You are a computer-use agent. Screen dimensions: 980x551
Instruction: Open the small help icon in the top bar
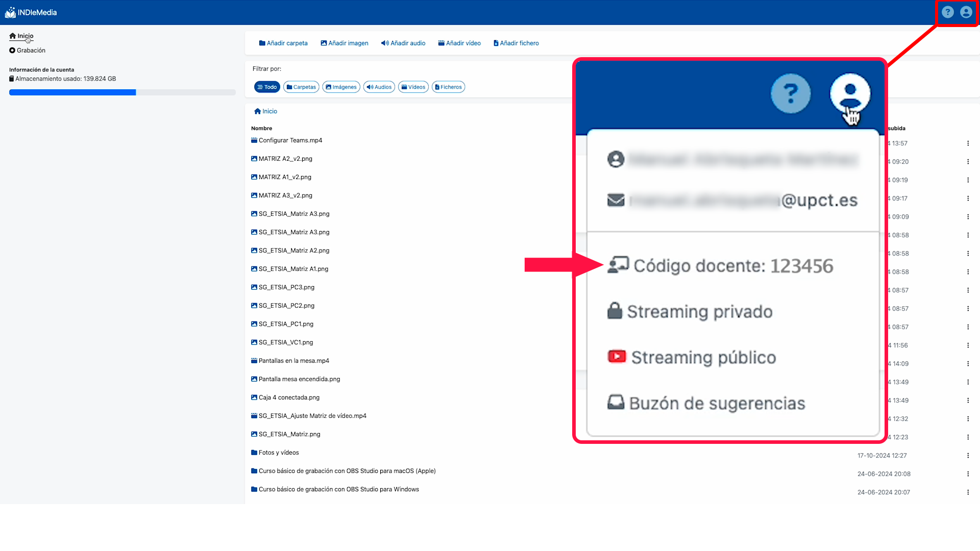click(948, 12)
